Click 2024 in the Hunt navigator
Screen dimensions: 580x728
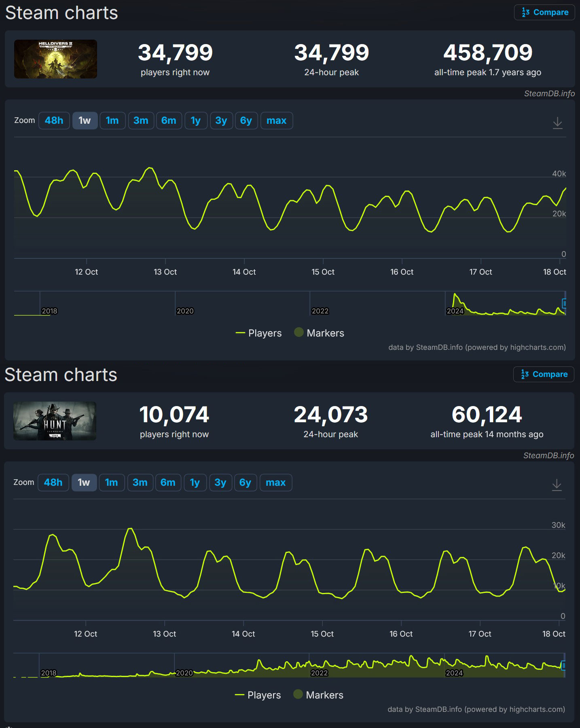point(454,673)
